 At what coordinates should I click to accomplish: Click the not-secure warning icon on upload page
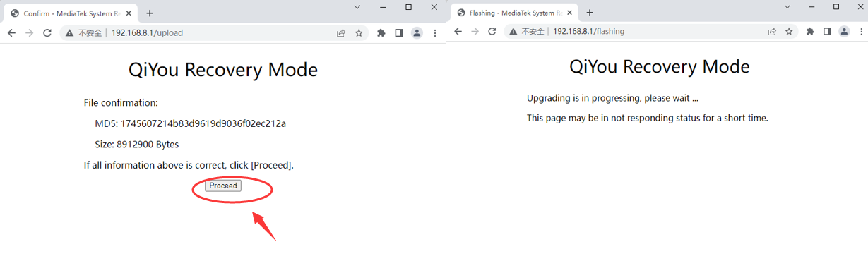[69, 32]
